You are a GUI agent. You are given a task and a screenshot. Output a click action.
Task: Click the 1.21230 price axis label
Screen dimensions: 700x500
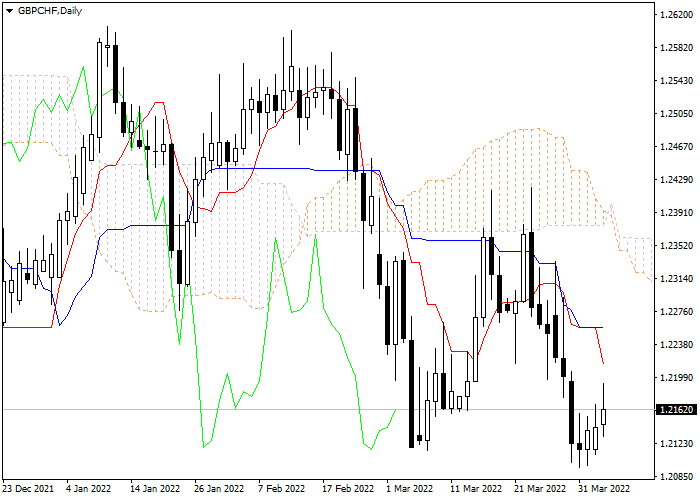tap(676, 444)
